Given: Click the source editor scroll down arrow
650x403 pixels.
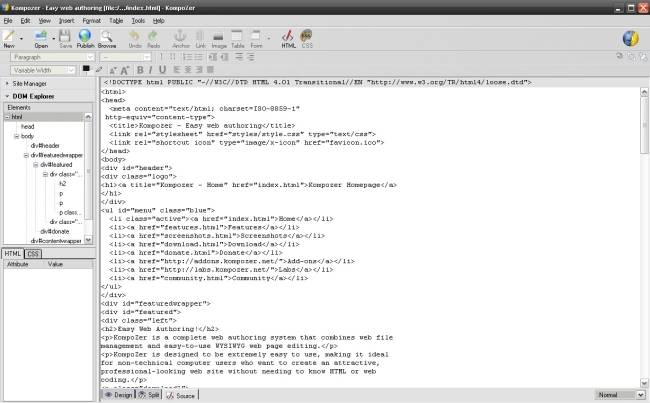Looking at the screenshot, I should 644,383.
